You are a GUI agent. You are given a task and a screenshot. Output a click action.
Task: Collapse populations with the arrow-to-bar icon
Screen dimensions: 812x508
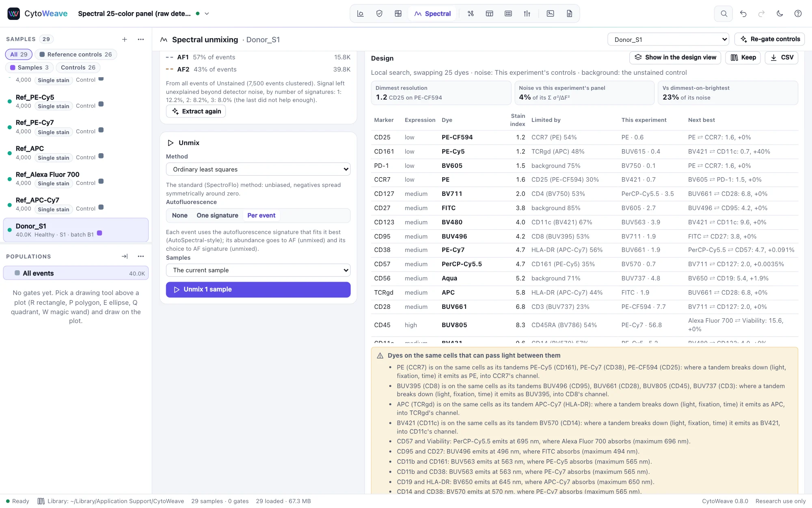(x=125, y=256)
